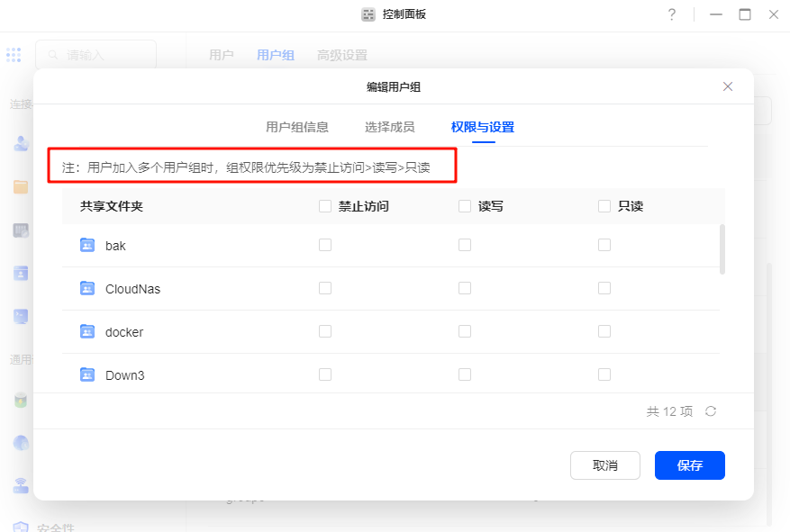790x532 pixels.
Task: Click the shared folder list scrollbar
Action: click(722, 248)
